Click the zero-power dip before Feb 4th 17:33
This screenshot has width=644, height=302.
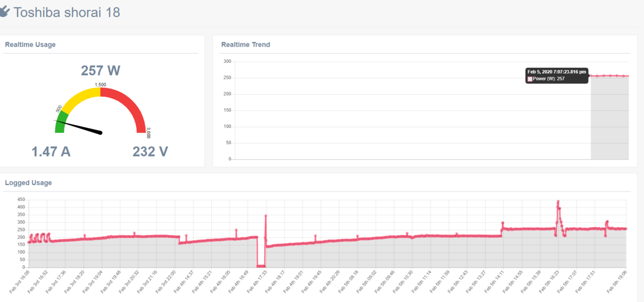click(261, 266)
